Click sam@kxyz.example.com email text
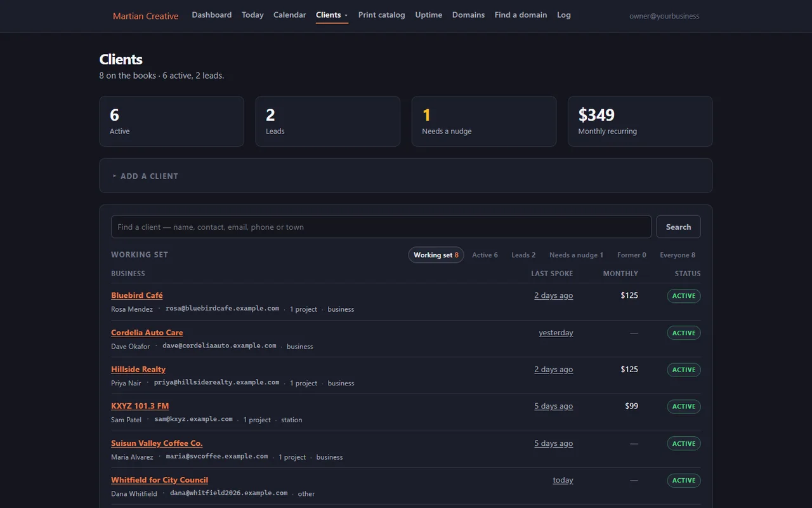Screen dimensions: 812x508 pyautogui.click(x=193, y=419)
